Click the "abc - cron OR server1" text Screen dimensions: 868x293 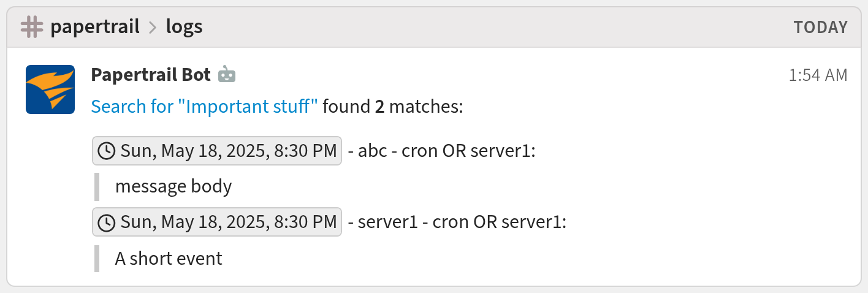coord(442,151)
